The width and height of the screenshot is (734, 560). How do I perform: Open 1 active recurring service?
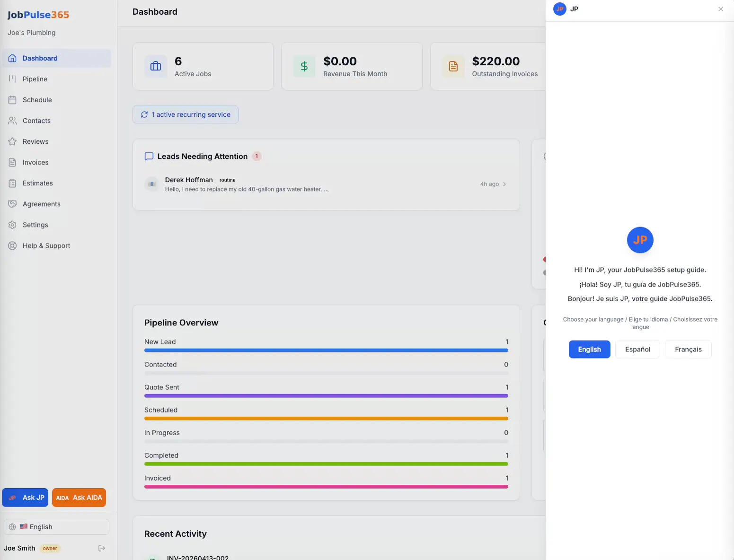click(186, 114)
